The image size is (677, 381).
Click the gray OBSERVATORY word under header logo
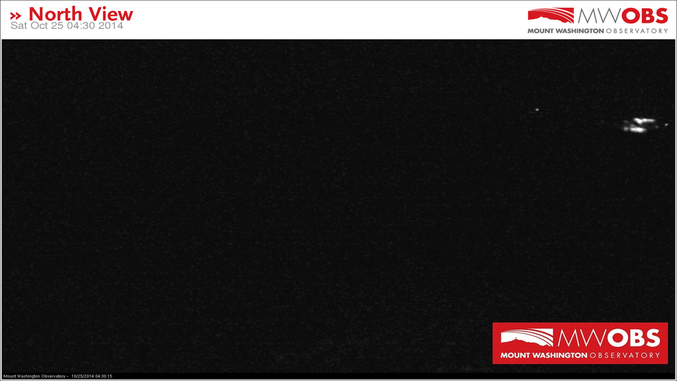pos(637,31)
